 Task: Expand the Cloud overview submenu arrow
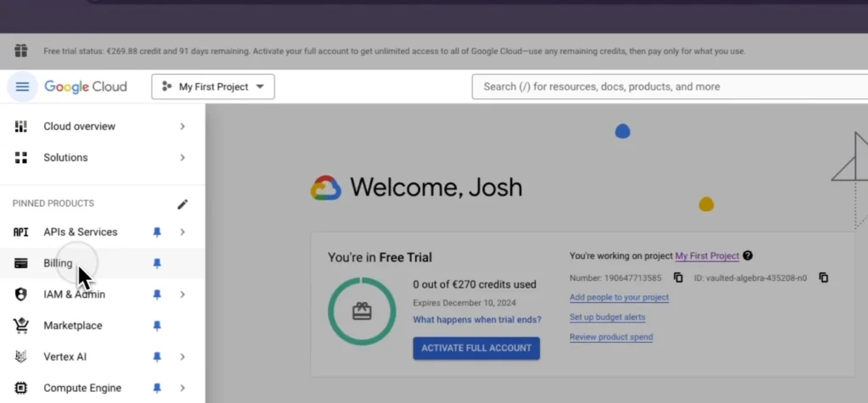[x=182, y=126]
